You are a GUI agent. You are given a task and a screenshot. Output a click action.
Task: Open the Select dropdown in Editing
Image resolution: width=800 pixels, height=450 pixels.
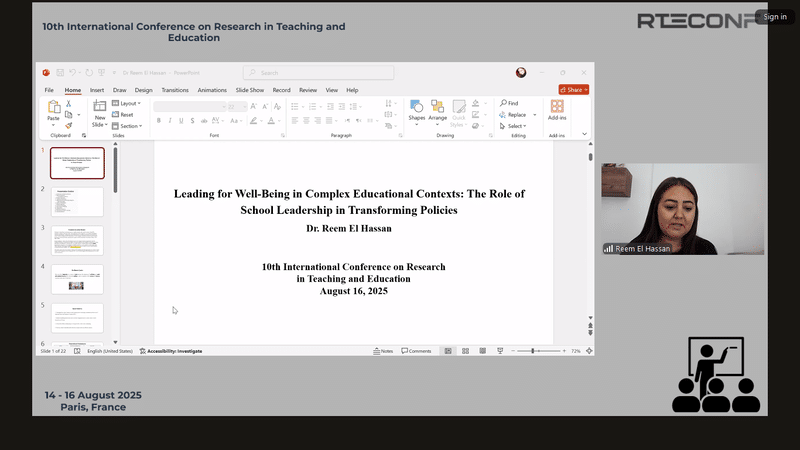(x=515, y=126)
